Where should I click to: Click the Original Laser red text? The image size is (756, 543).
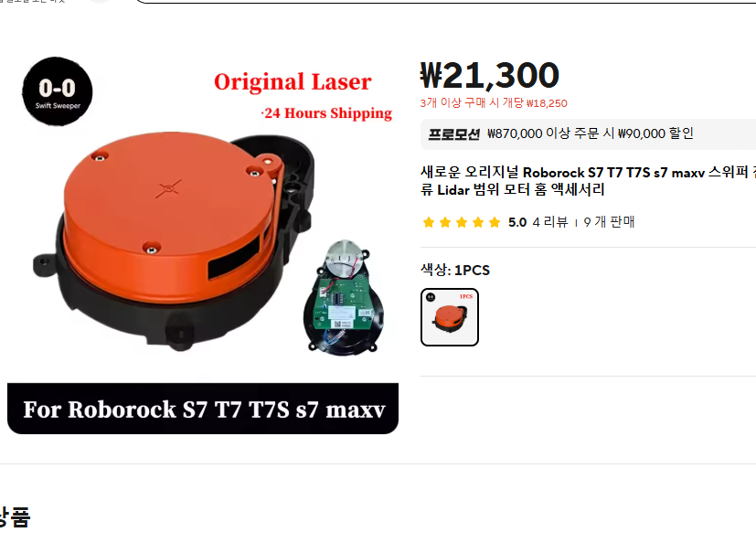click(293, 82)
